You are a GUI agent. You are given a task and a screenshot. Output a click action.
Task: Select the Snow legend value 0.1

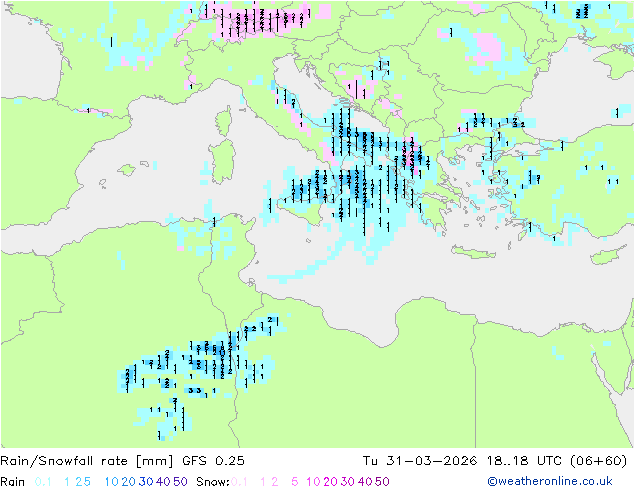click(239, 482)
